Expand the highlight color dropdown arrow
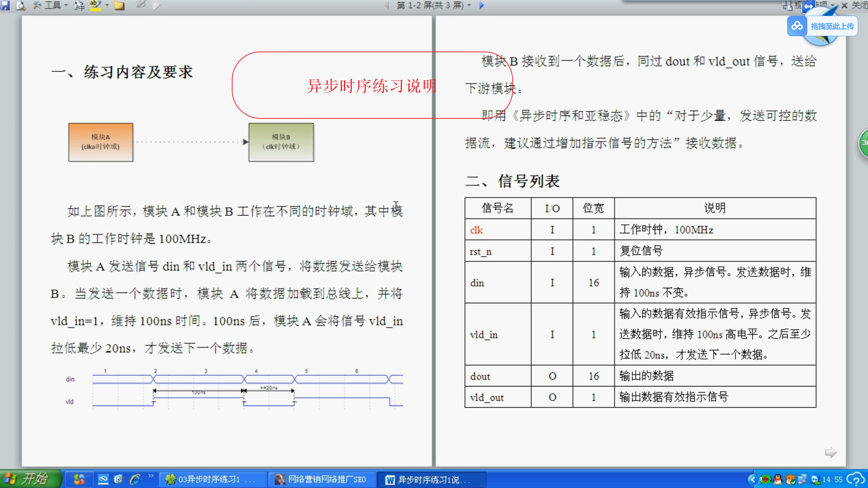868x488 pixels. click(107, 5)
